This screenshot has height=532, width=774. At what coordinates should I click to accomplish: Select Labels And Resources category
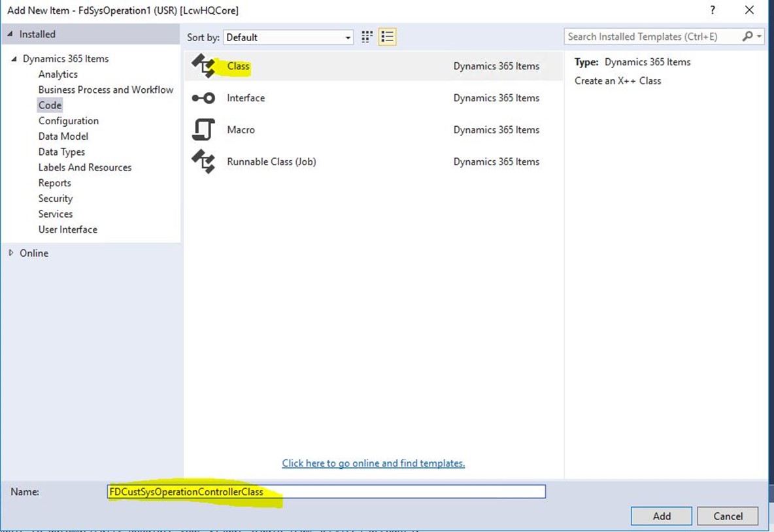(85, 167)
